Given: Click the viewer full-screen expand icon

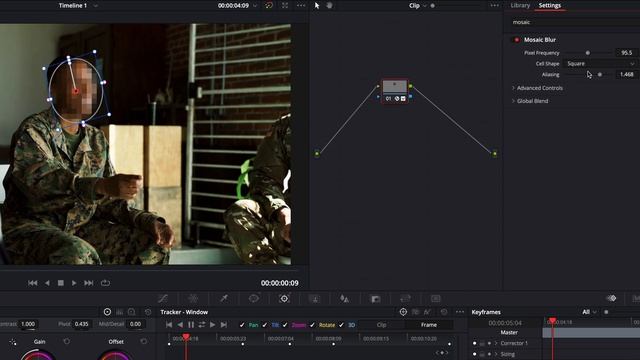Looking at the screenshot, I should [x=285, y=5].
